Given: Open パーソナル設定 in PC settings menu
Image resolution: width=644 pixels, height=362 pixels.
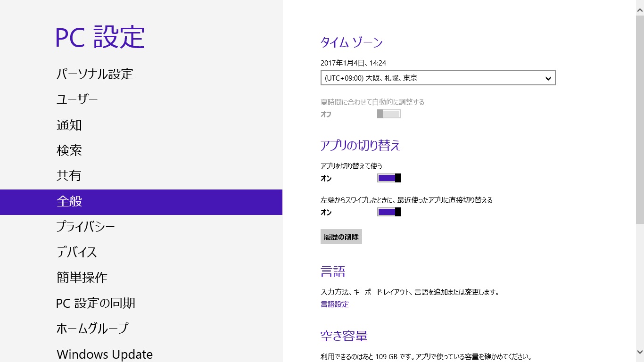Looking at the screenshot, I should click(95, 74).
